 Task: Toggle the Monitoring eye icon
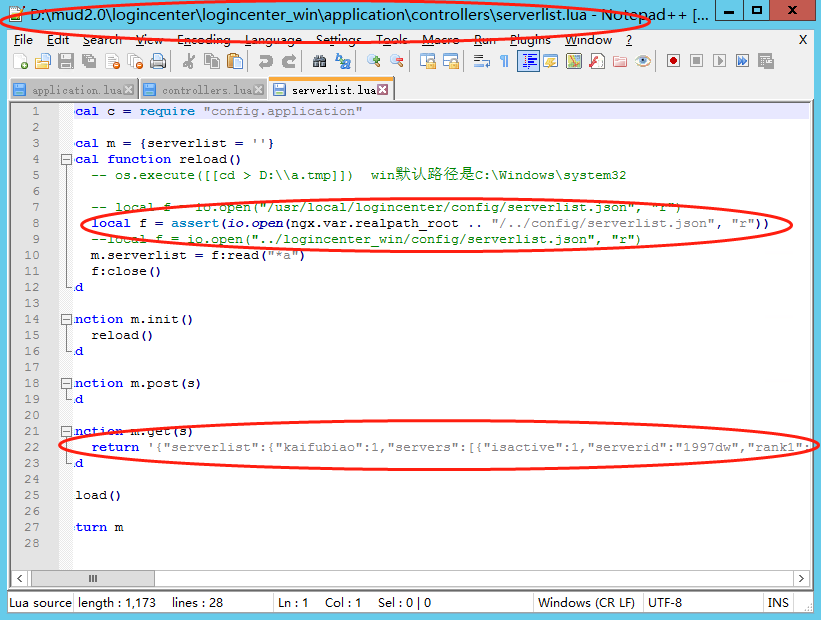coord(643,61)
